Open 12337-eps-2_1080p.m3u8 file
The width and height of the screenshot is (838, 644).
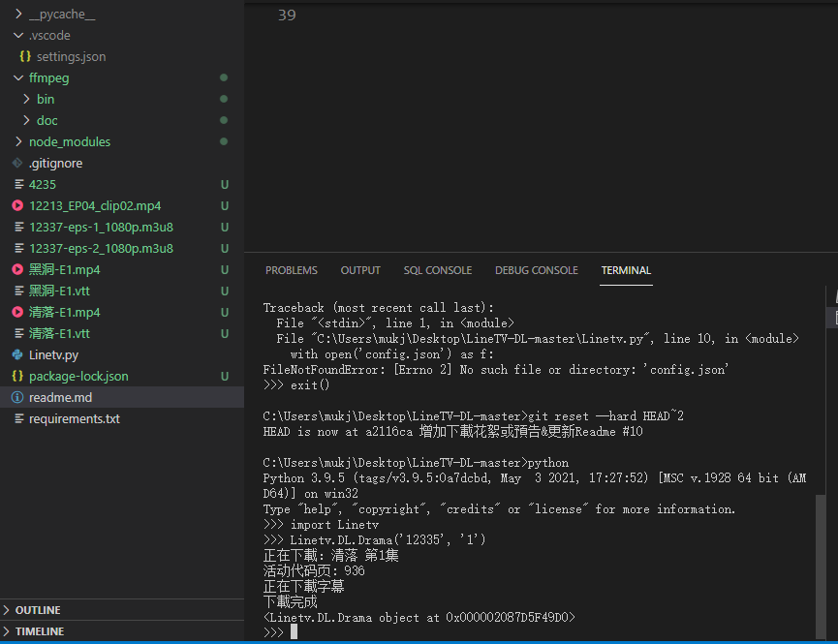pos(101,249)
